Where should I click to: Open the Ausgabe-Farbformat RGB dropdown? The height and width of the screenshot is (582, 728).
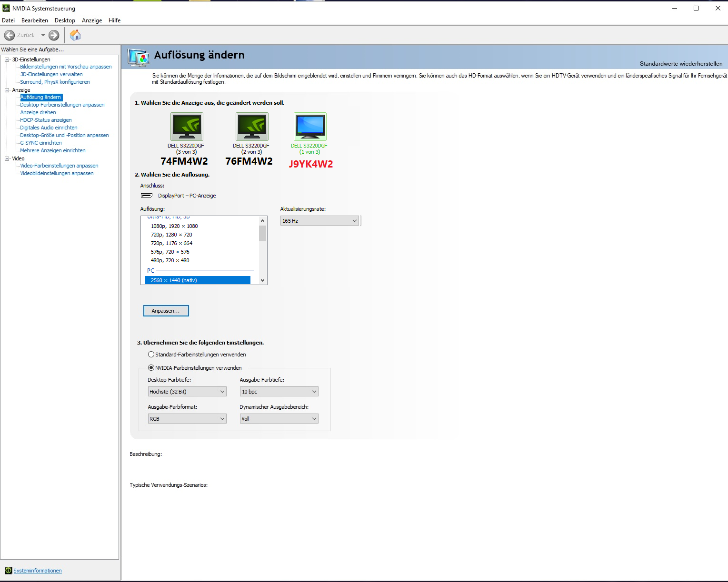pos(187,419)
